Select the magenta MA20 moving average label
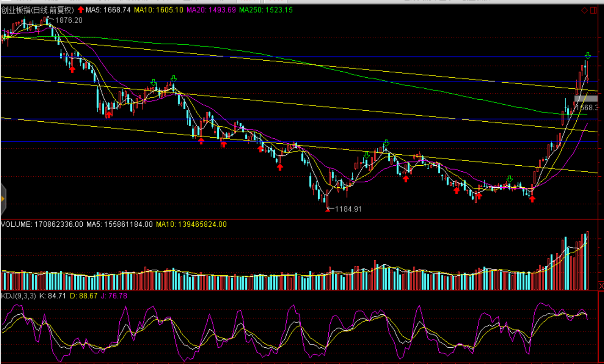 point(211,10)
